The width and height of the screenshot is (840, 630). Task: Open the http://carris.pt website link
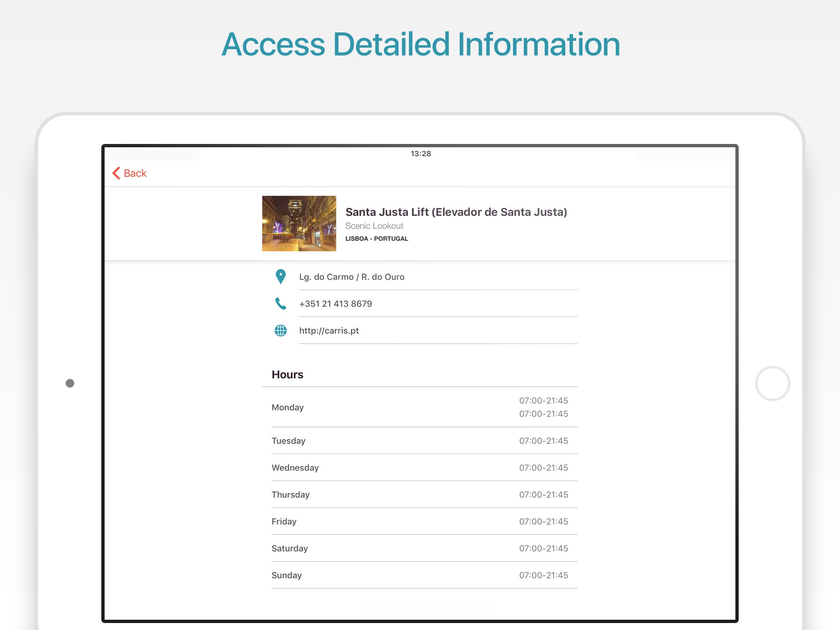pyautogui.click(x=329, y=331)
